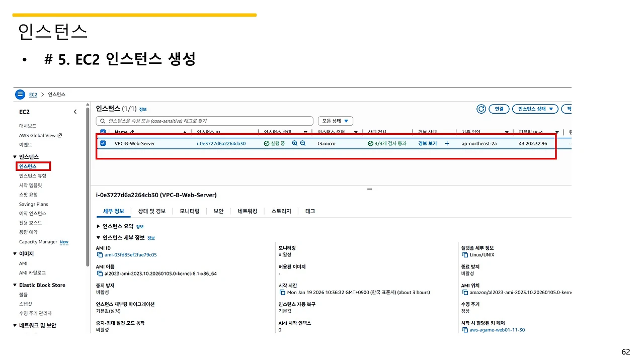
Task: Open the 보안 tab
Action: click(218, 211)
